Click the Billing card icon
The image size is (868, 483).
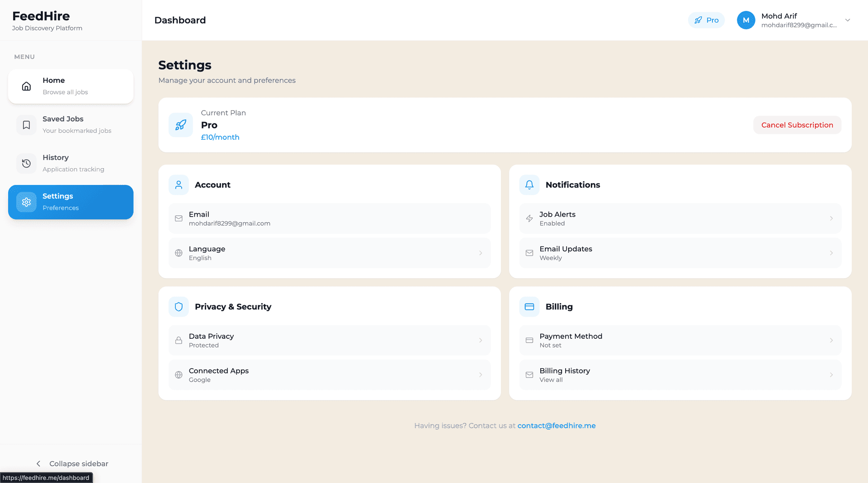(529, 307)
